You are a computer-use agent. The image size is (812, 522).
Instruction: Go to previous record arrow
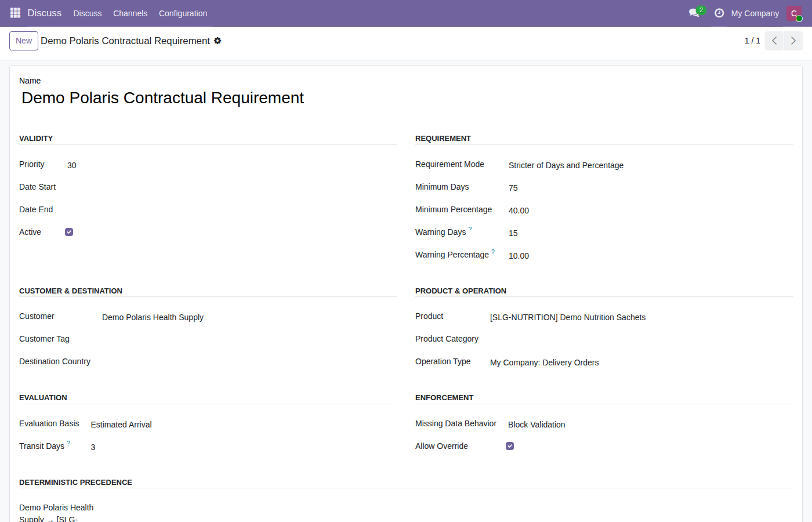coord(774,41)
